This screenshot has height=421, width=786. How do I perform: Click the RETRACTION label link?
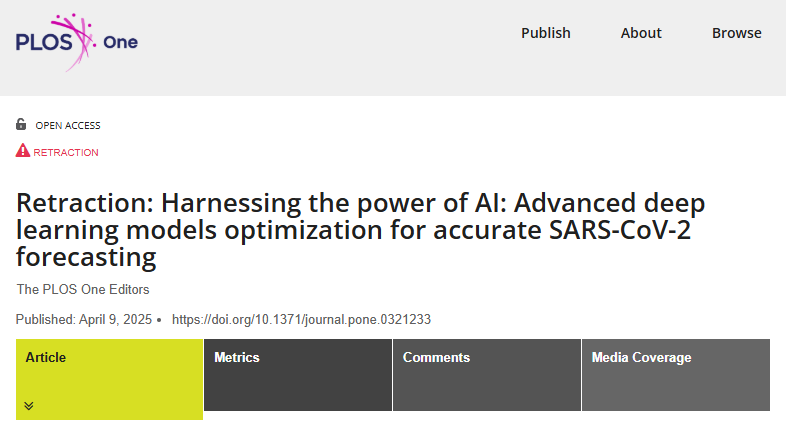[66, 152]
